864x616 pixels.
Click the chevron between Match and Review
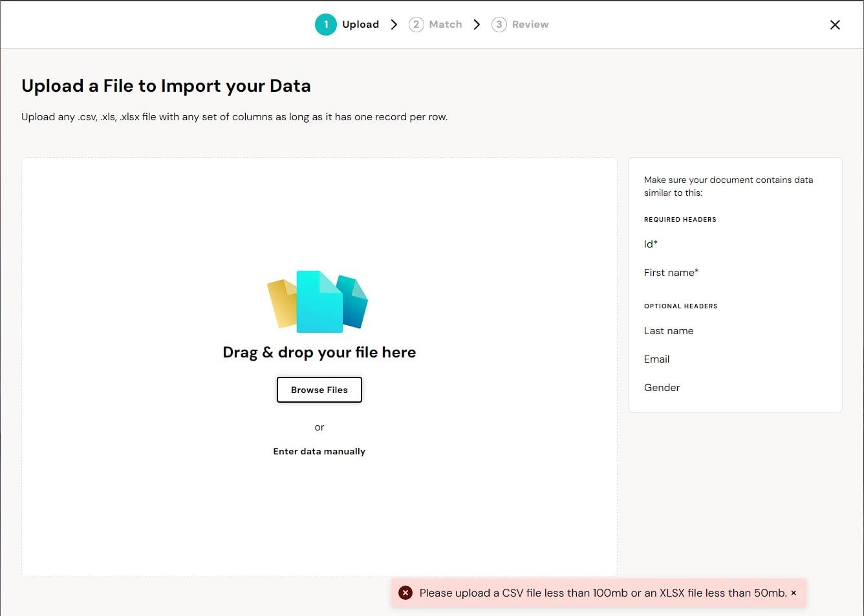pos(477,25)
